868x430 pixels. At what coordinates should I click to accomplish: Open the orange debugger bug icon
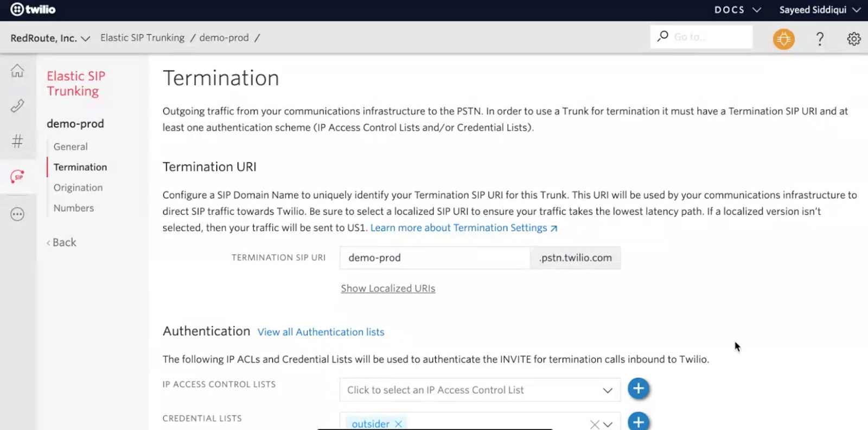click(x=783, y=39)
